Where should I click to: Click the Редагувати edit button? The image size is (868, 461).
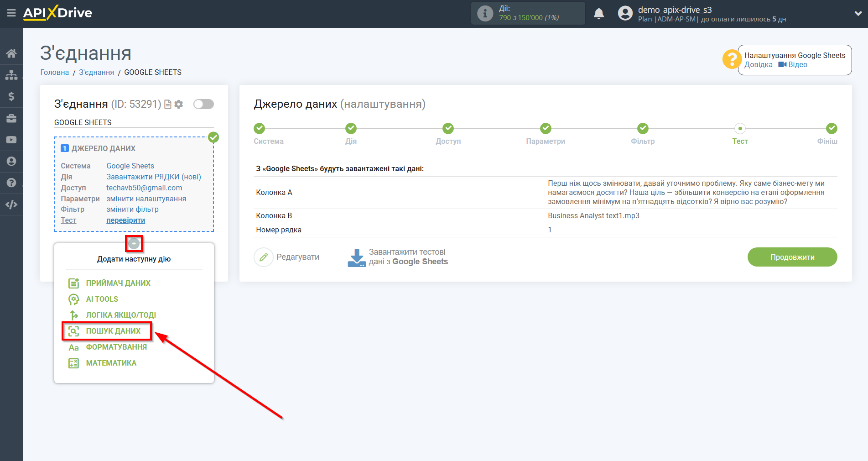point(287,257)
